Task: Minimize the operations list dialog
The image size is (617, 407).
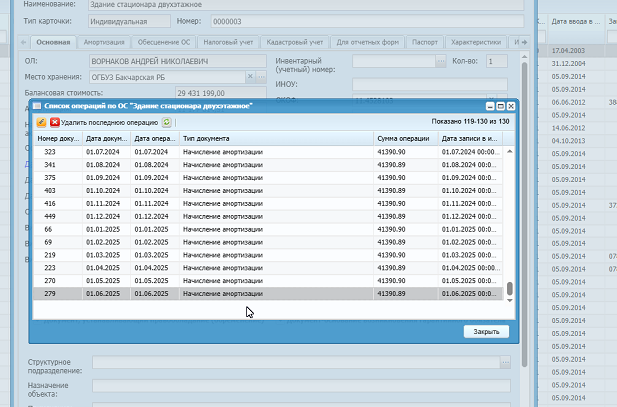Action: [490, 105]
